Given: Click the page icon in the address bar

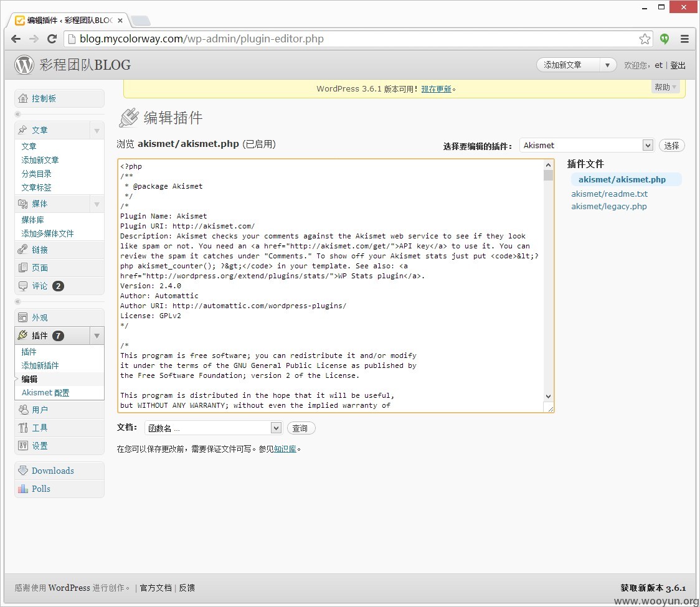Looking at the screenshot, I should tap(72, 39).
